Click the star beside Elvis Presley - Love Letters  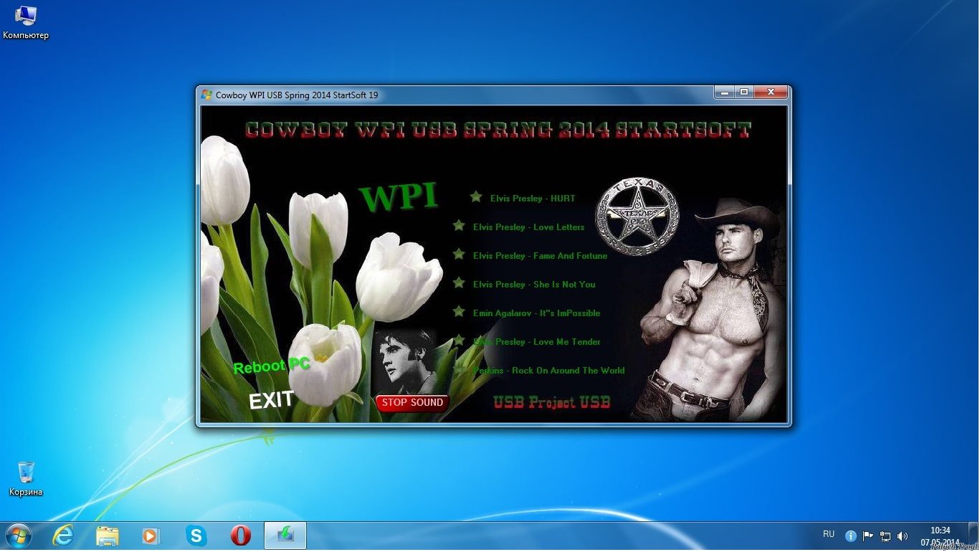[x=459, y=226]
